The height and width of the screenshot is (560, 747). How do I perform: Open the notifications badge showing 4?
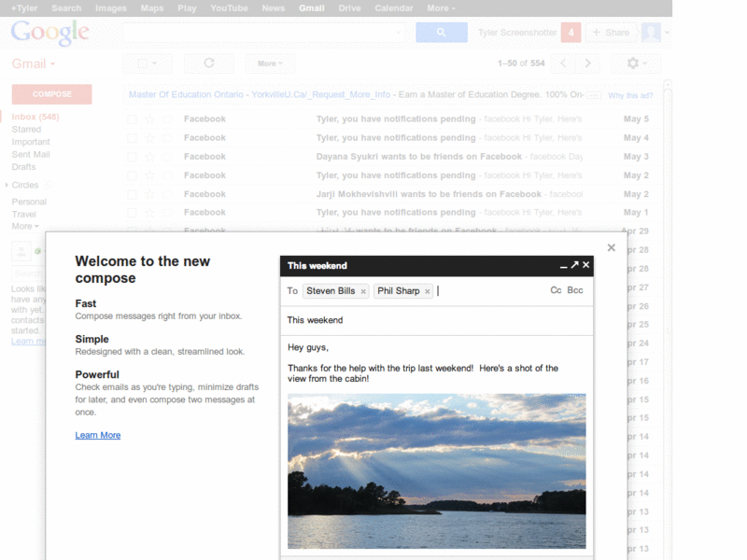tap(571, 33)
